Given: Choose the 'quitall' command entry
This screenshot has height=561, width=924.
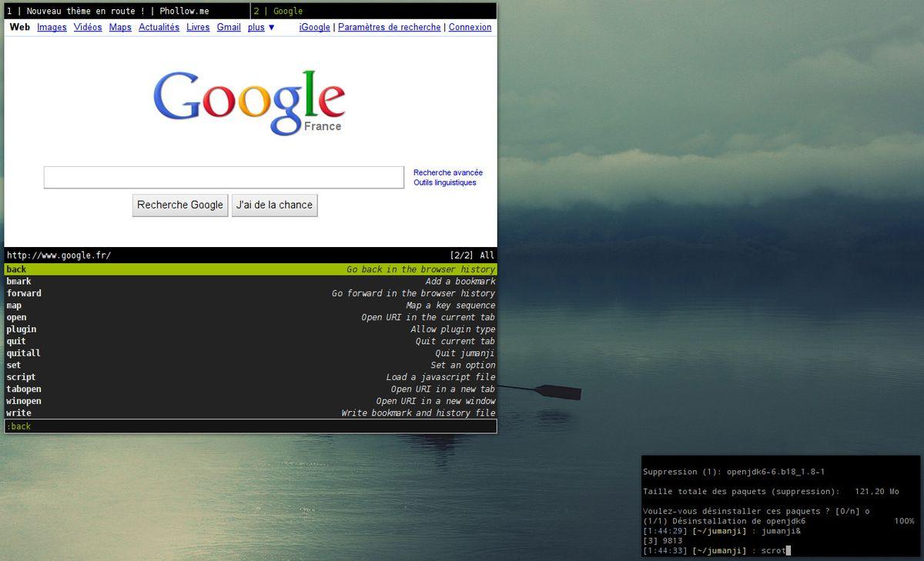Looking at the screenshot, I should click(251, 353).
